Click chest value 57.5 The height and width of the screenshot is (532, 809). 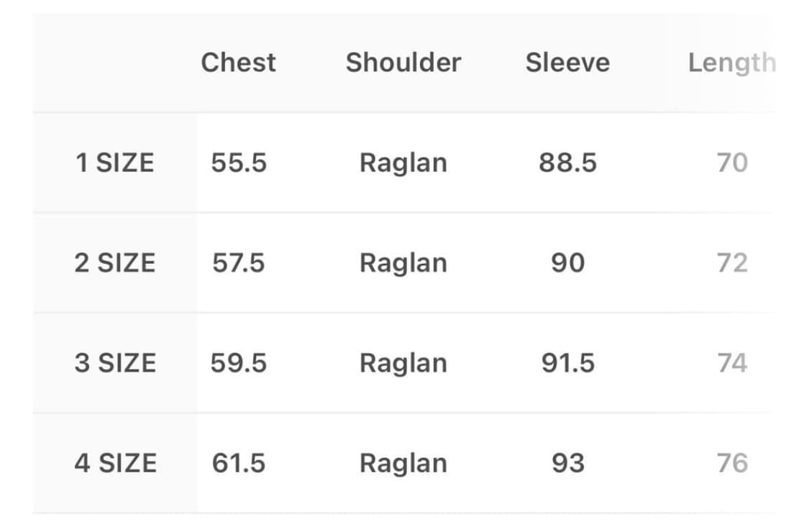coord(239,263)
